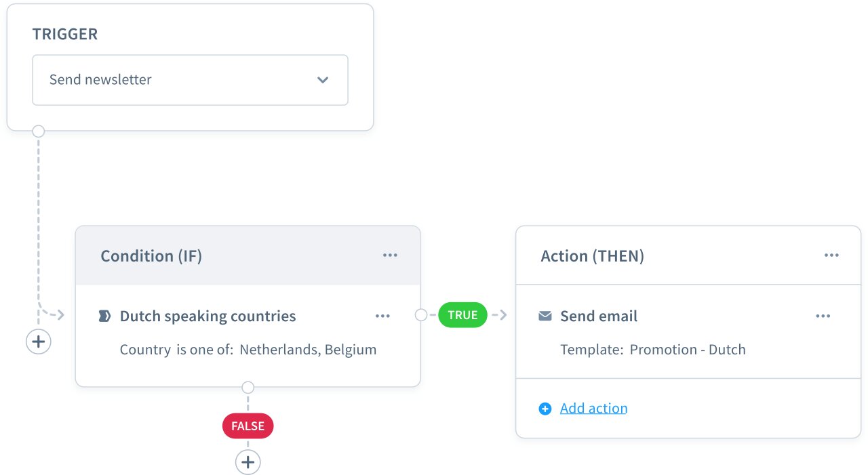868x475 pixels.
Task: Add a step with plus under trigger line
Action: pyautogui.click(x=39, y=342)
